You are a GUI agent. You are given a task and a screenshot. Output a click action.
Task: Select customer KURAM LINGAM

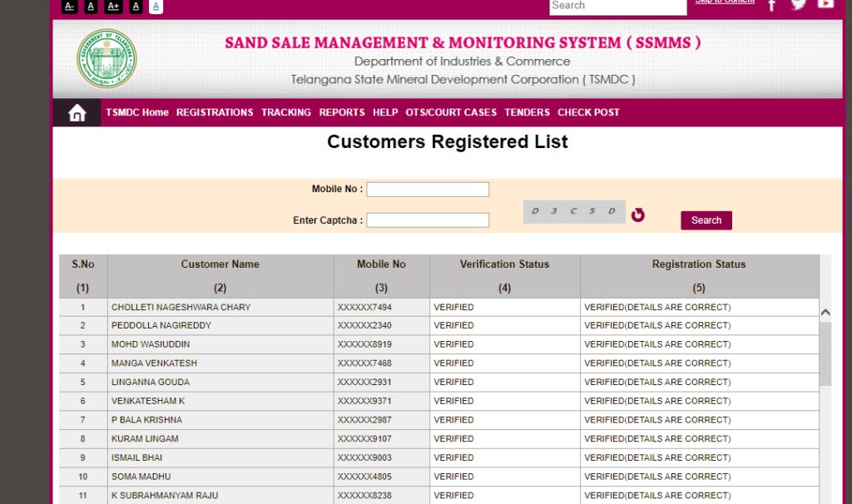tap(145, 439)
